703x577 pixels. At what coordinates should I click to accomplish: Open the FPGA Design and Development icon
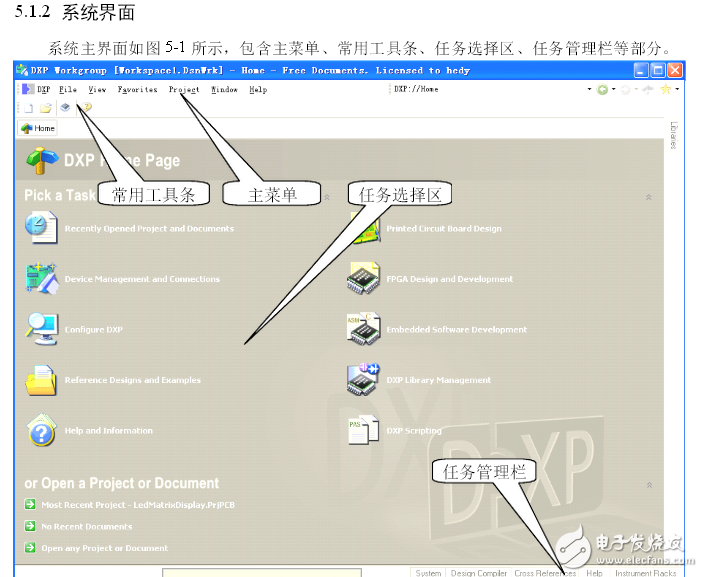363,278
